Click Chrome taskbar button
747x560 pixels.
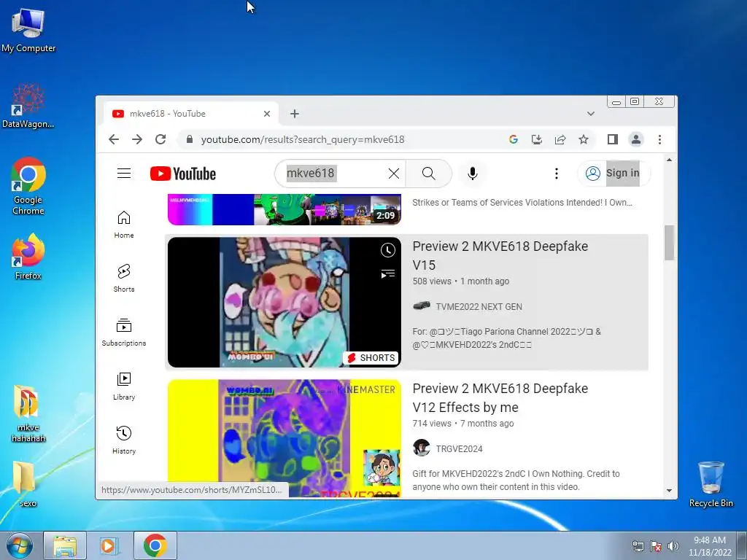click(x=155, y=545)
